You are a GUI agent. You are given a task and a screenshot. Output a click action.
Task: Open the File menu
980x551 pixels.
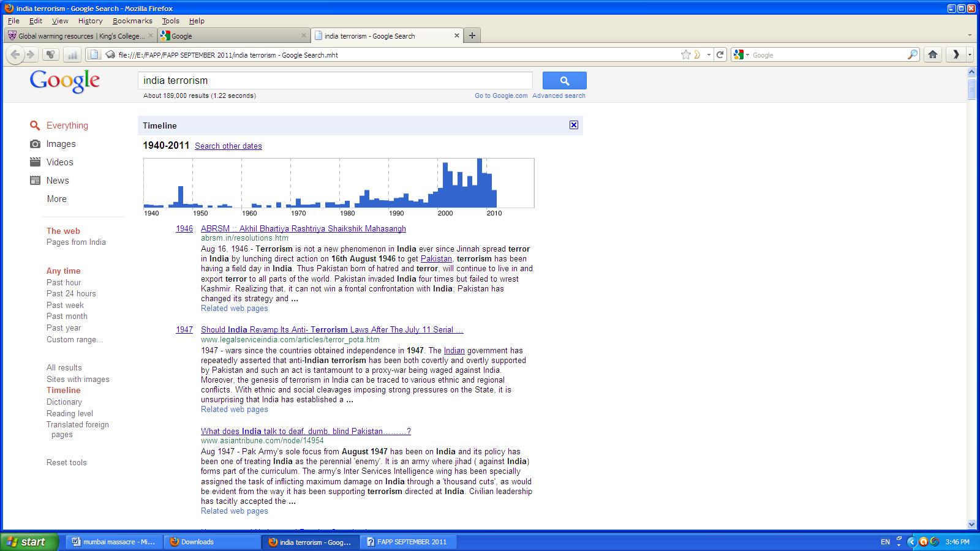click(x=13, y=21)
